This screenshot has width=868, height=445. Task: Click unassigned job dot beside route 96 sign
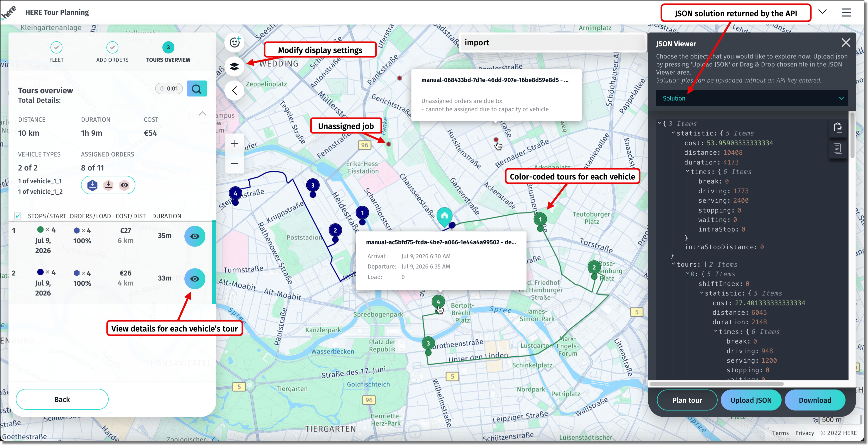pos(389,144)
